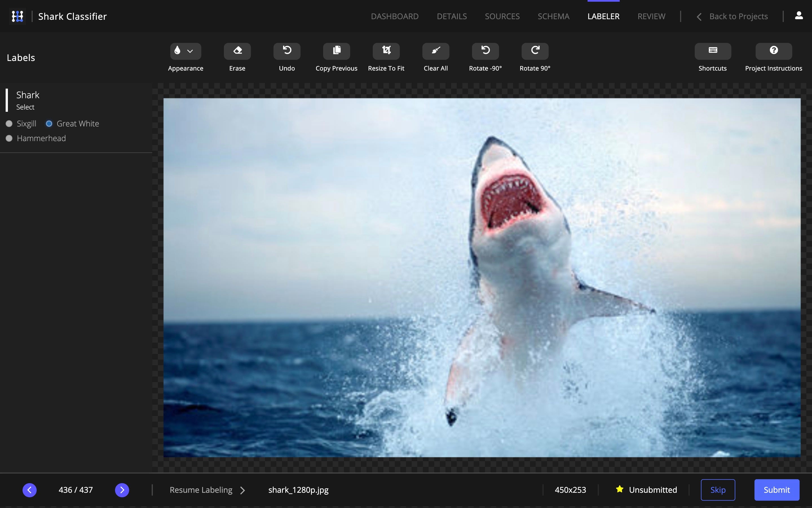The height and width of the screenshot is (508, 812).
Task: Rotate image 90° clockwise
Action: [535, 51]
